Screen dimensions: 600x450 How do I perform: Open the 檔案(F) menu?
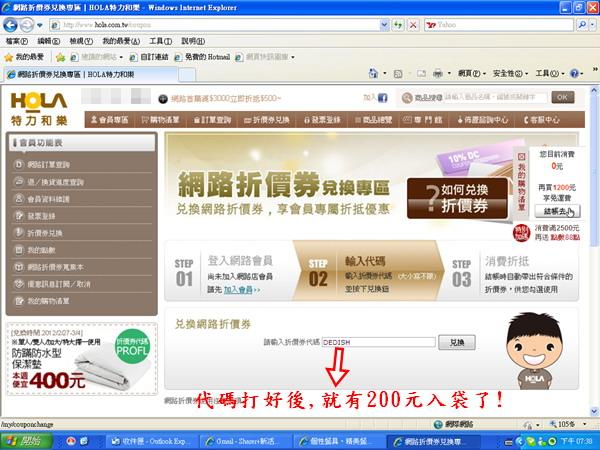click(17, 41)
